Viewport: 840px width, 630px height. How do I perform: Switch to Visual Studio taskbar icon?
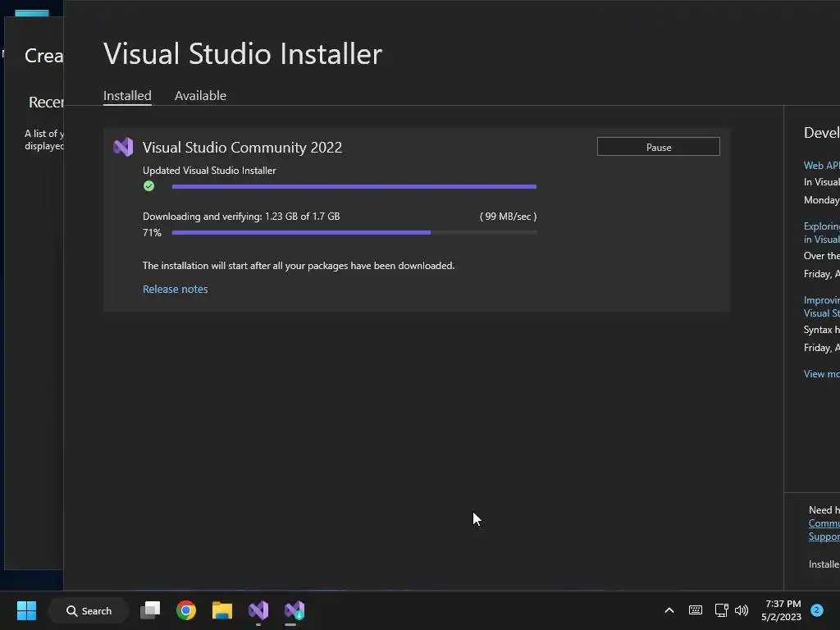(258, 610)
